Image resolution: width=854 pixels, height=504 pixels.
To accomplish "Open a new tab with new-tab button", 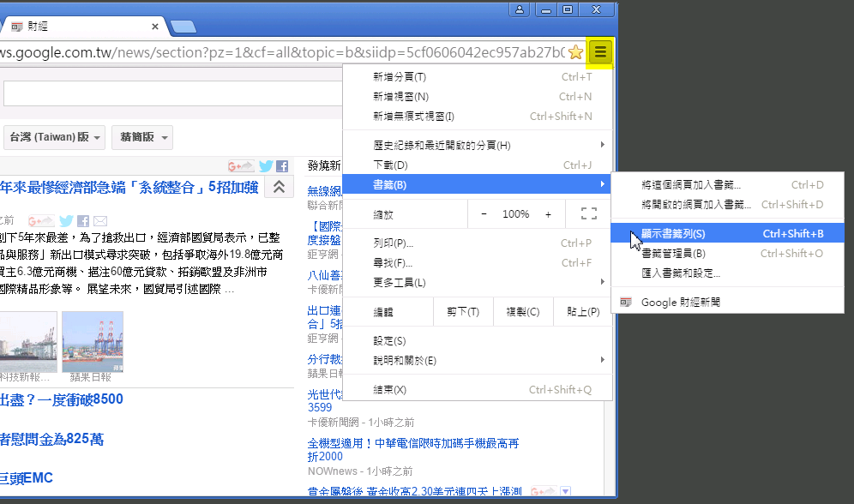I will pyautogui.click(x=183, y=27).
